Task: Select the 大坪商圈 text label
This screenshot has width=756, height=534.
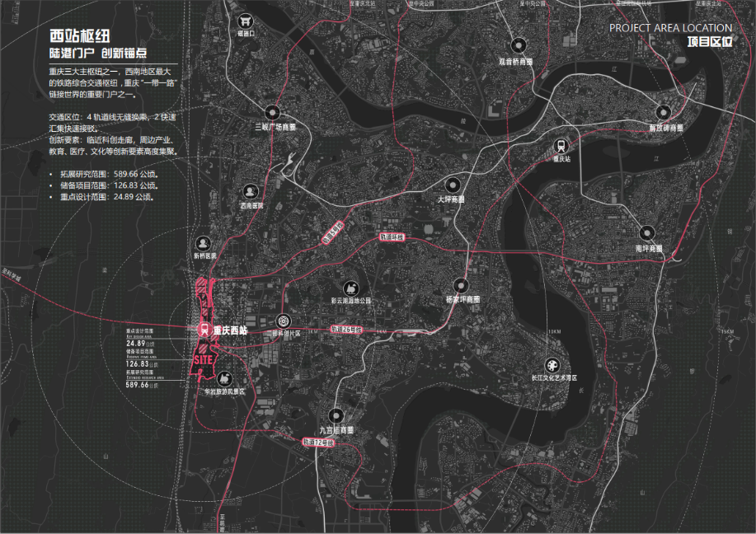Action: click(451, 199)
